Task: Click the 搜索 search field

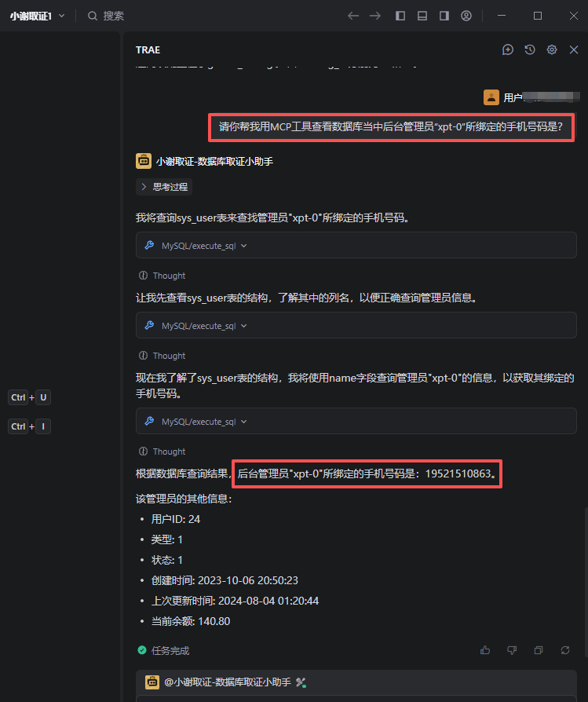Action: [x=106, y=16]
